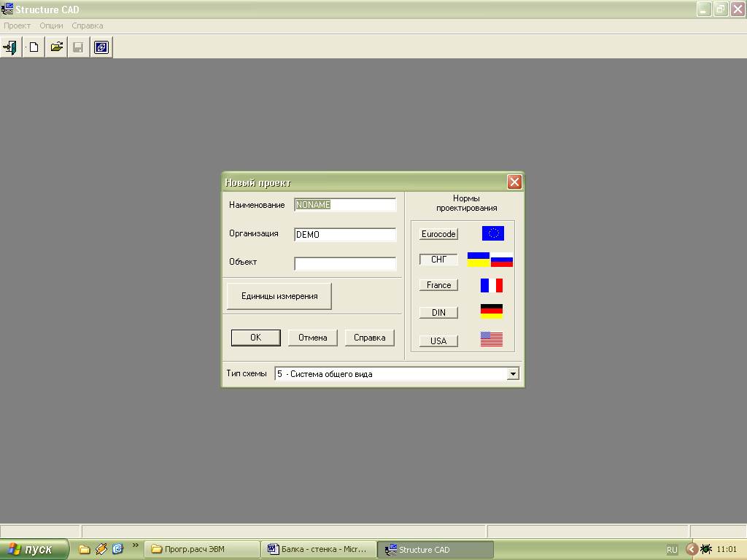
Task: Click the Ukrainian flag icon
Action: [x=479, y=260]
